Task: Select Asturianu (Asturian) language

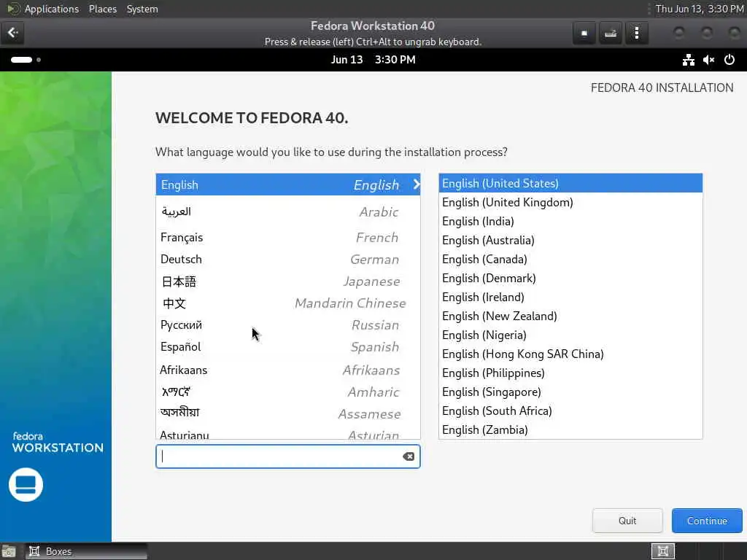Action: pos(288,433)
